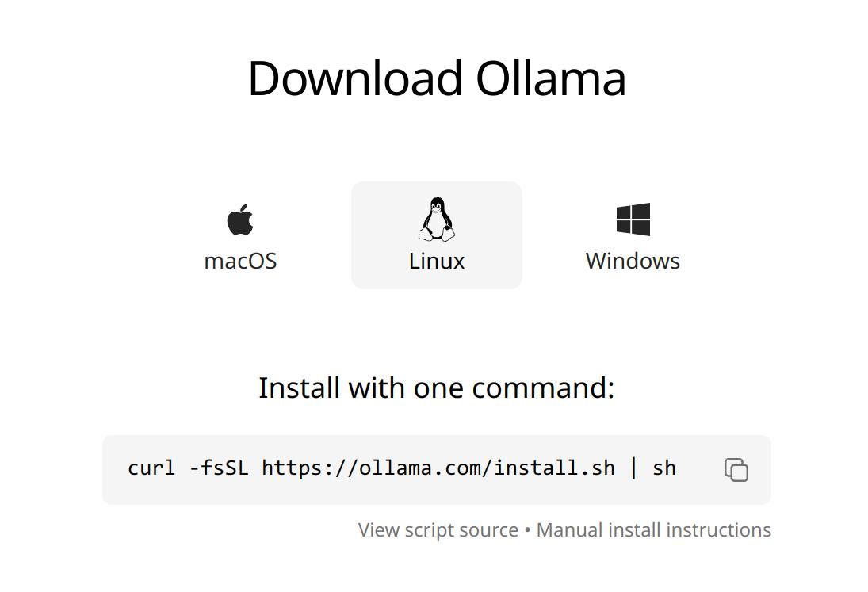This screenshot has width=868, height=592.
Task: Click the Install with one command text
Action: tap(437, 388)
